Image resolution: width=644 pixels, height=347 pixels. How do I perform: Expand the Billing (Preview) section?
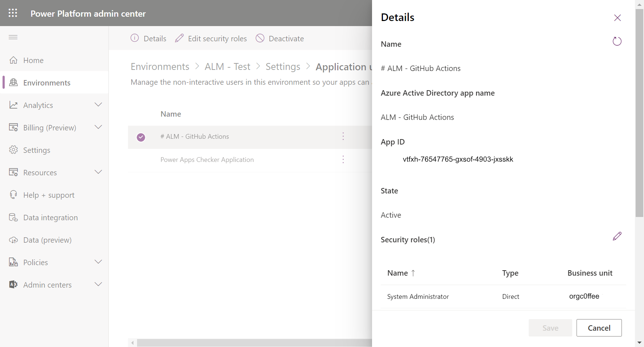click(x=98, y=127)
